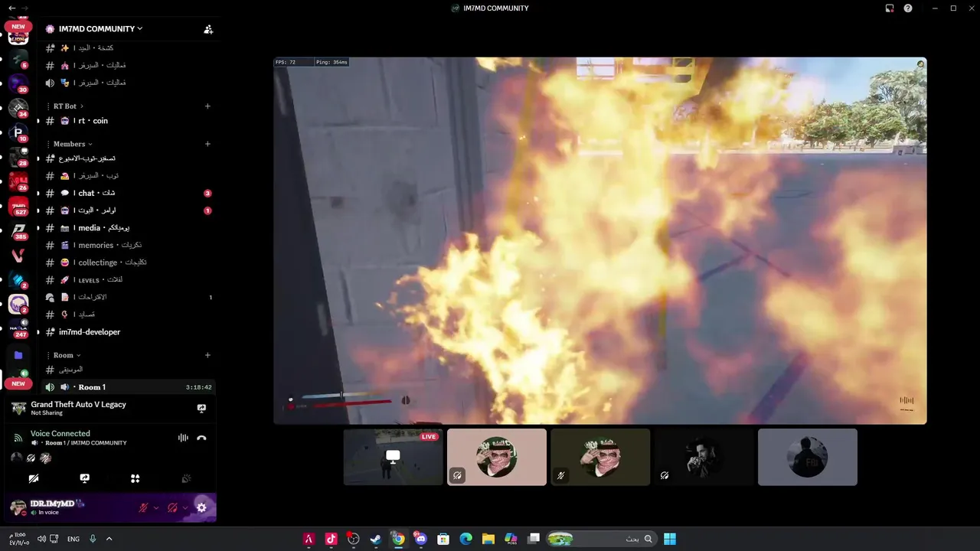Image resolution: width=980 pixels, height=551 pixels.
Task: Open Discord from the taskbar
Action: click(x=420, y=539)
